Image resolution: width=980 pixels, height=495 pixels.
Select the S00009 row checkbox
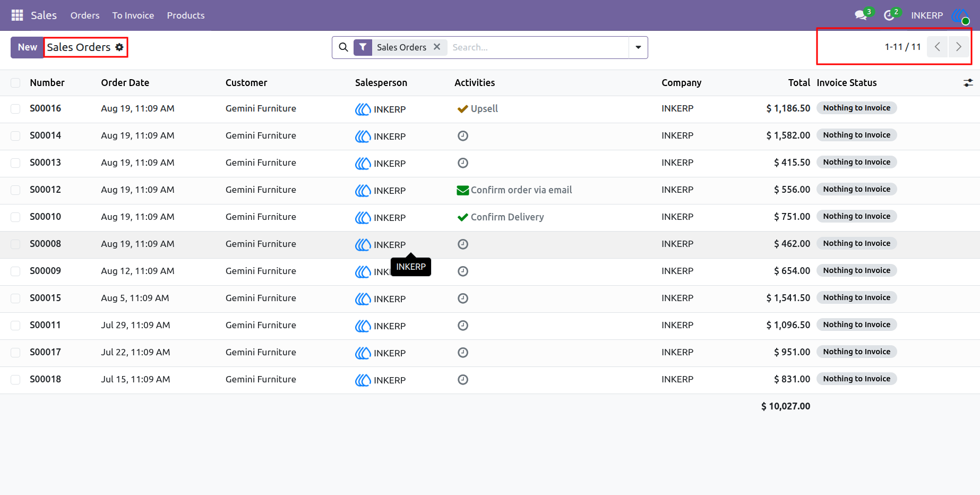(x=15, y=271)
